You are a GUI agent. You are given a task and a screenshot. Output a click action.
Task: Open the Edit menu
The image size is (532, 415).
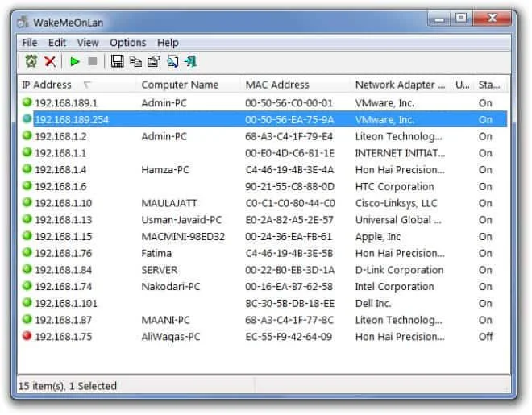(56, 43)
